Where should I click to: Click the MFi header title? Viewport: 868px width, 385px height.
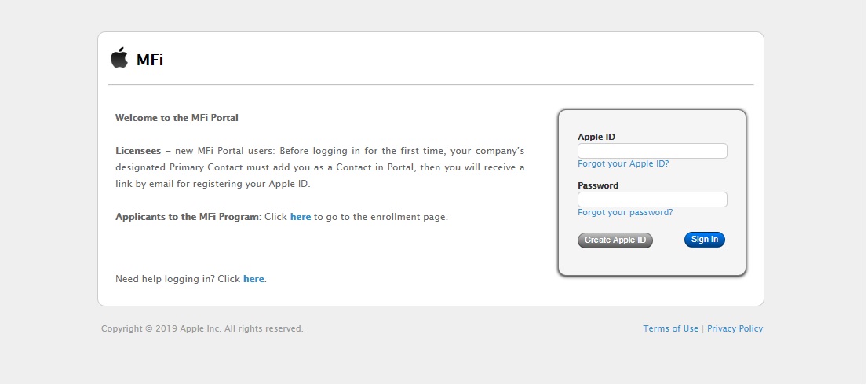(x=150, y=60)
